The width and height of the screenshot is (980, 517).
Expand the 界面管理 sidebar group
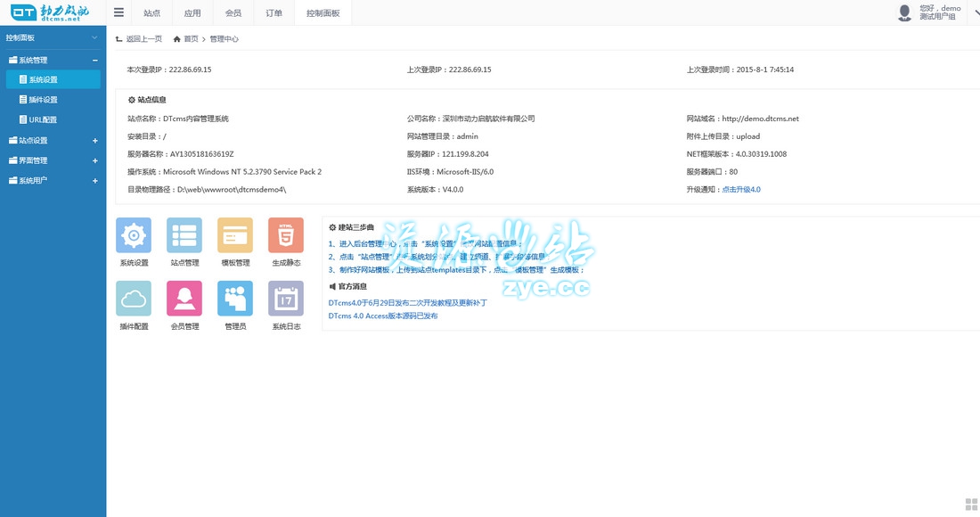coord(95,160)
